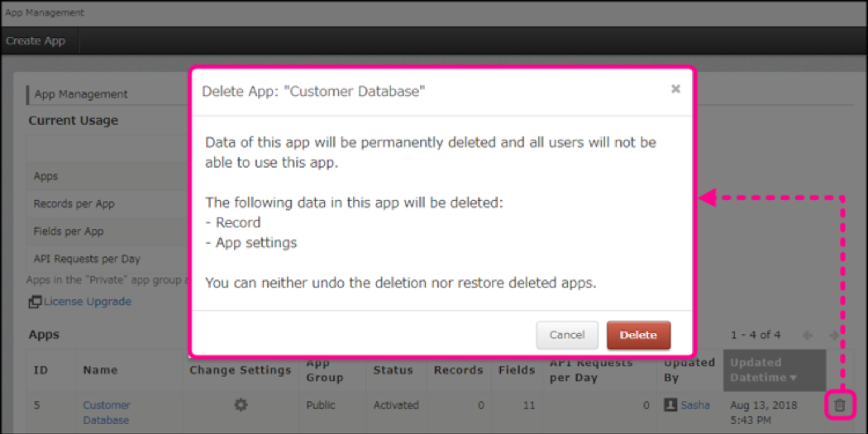Open Create App in the top bar

[36, 41]
